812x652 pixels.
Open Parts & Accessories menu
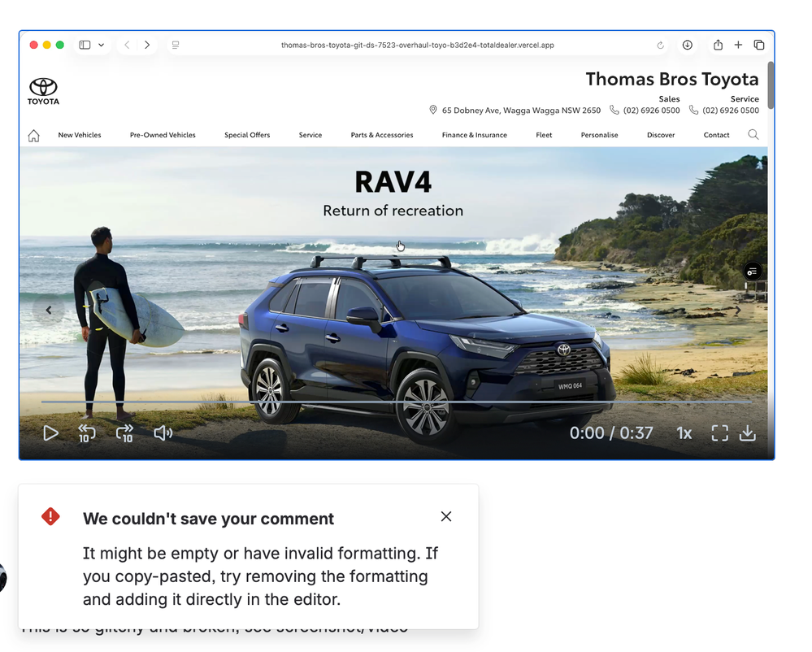382,135
